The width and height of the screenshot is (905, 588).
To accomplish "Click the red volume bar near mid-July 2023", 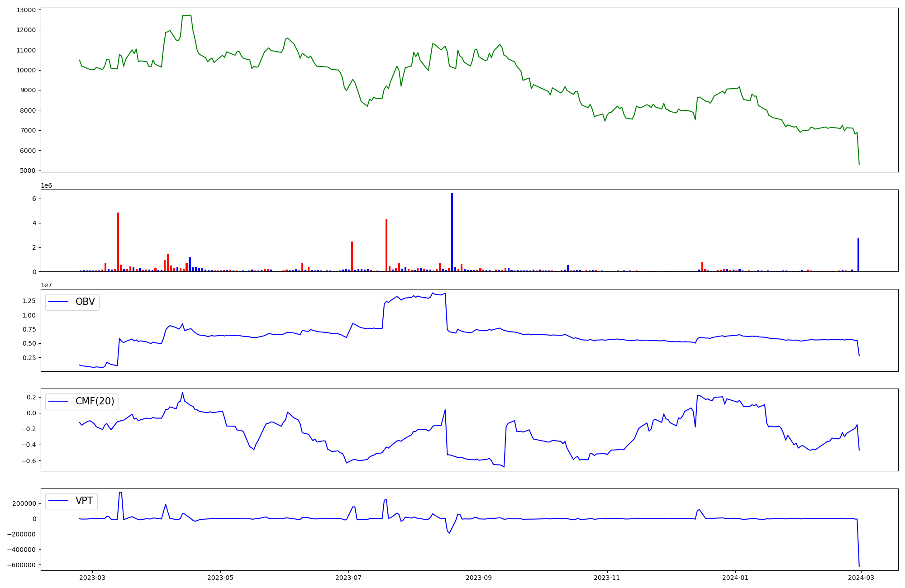I will coord(386,245).
